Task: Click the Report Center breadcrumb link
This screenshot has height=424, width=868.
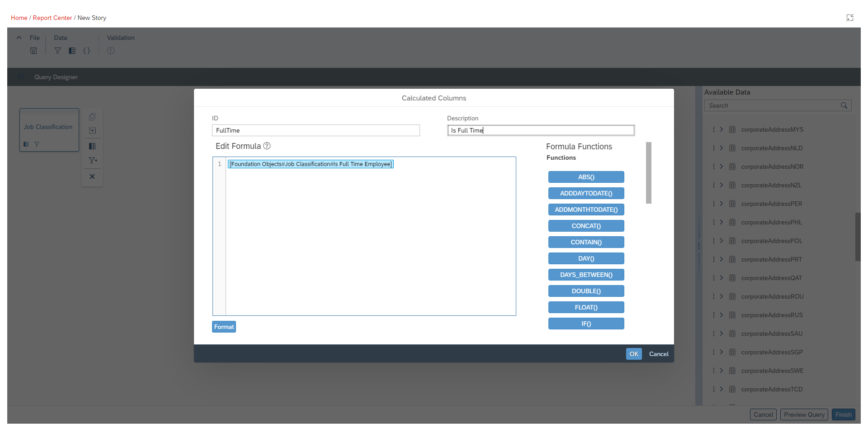Action: coord(52,18)
